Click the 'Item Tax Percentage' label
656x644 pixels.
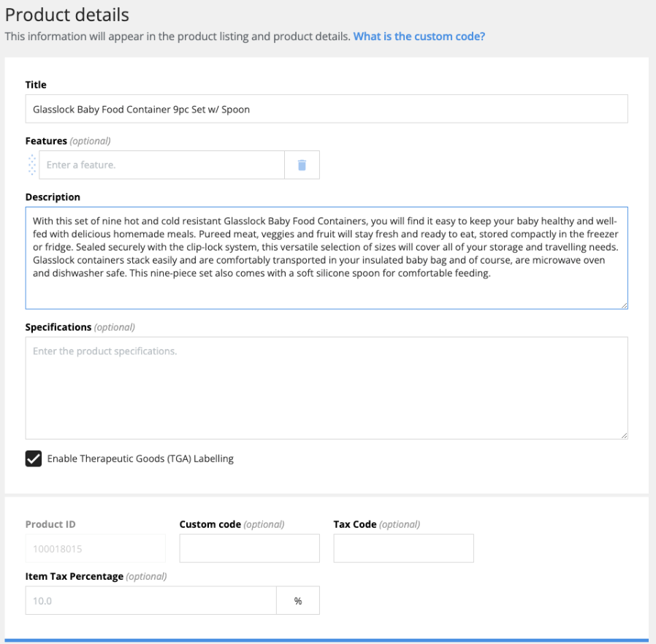coord(74,576)
